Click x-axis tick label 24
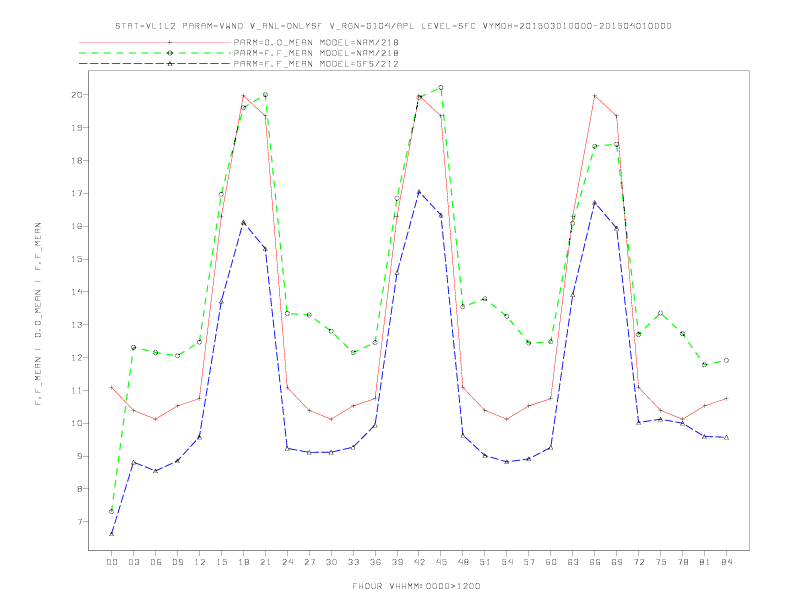The image size is (792, 612). coord(287,562)
